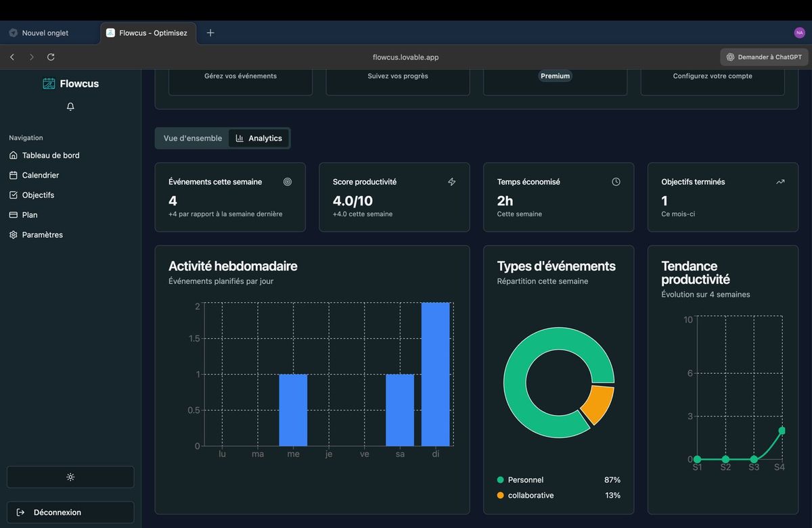Select the Flowcus - Optimisez browser tab
The width and height of the screenshot is (812, 528).
[148, 32]
